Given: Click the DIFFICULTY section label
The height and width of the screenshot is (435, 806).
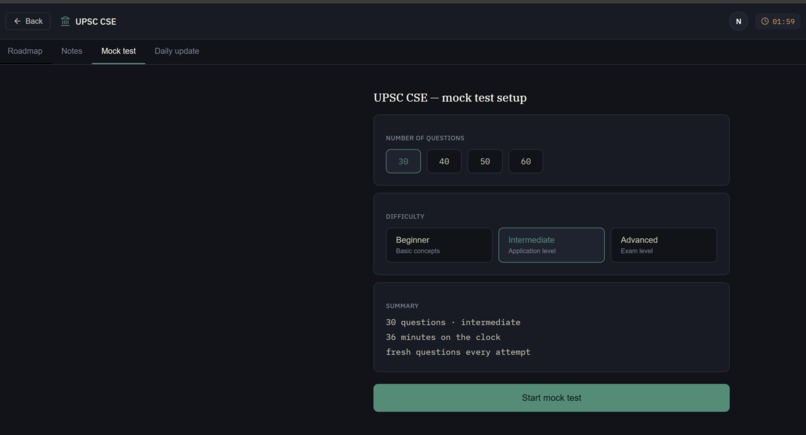Looking at the screenshot, I should pyautogui.click(x=405, y=216).
